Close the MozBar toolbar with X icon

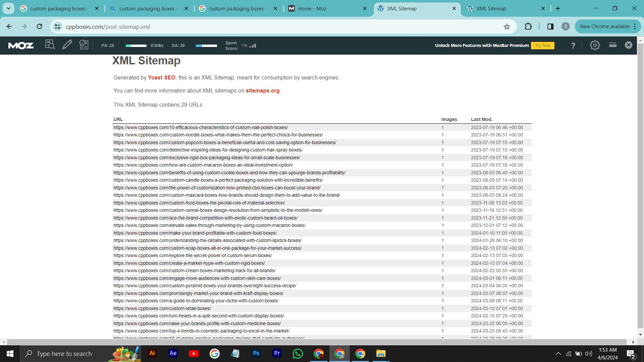[x=628, y=45]
